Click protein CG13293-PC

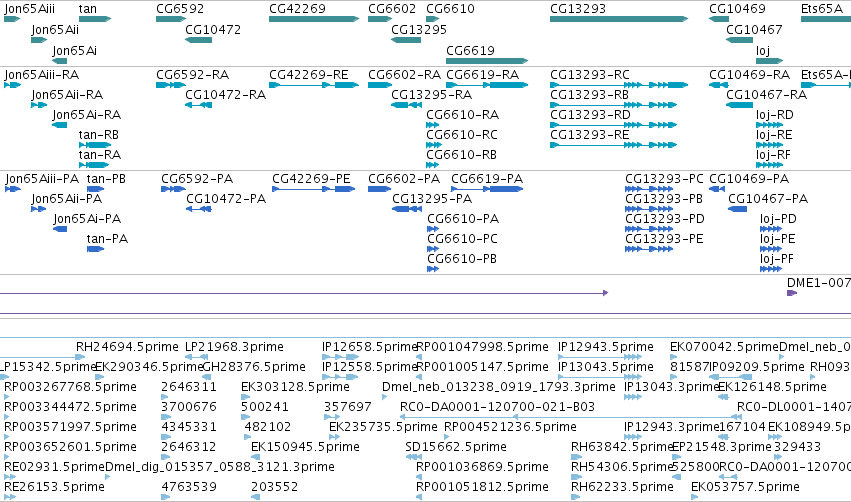[x=664, y=179]
